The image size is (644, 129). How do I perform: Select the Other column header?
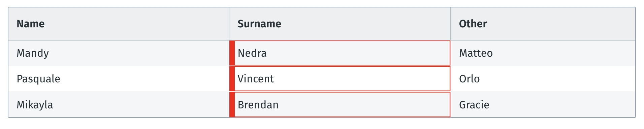(543, 24)
